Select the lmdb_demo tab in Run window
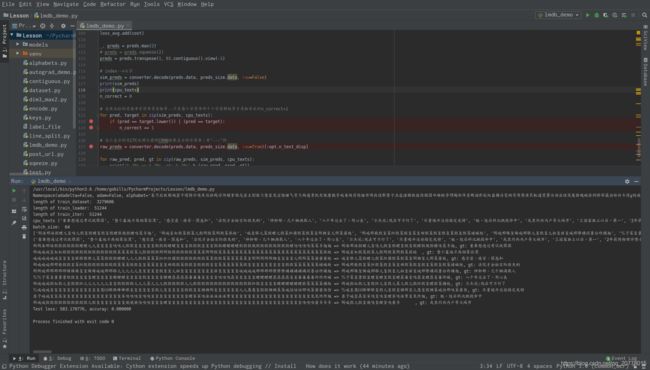The image size is (650, 370). (49, 181)
